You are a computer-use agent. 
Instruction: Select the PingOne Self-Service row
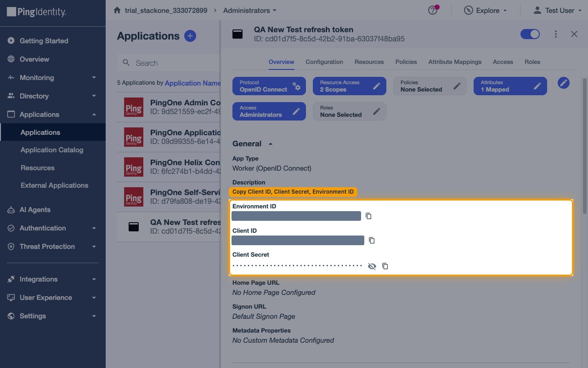pos(169,197)
